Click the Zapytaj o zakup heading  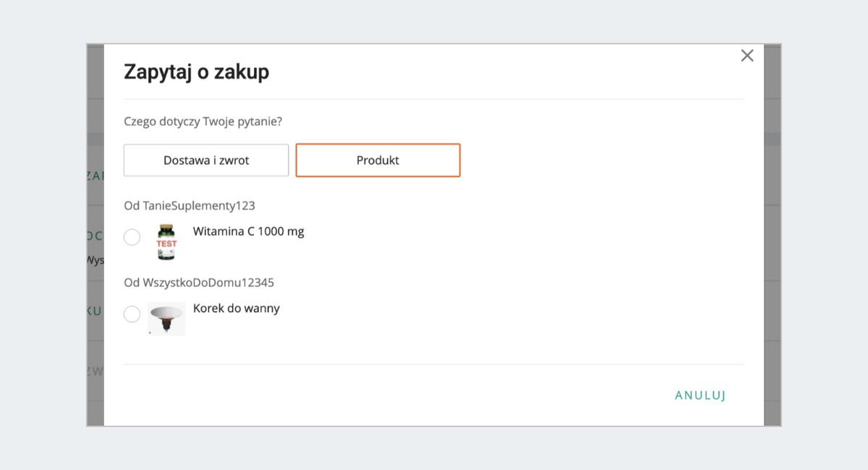point(196,72)
